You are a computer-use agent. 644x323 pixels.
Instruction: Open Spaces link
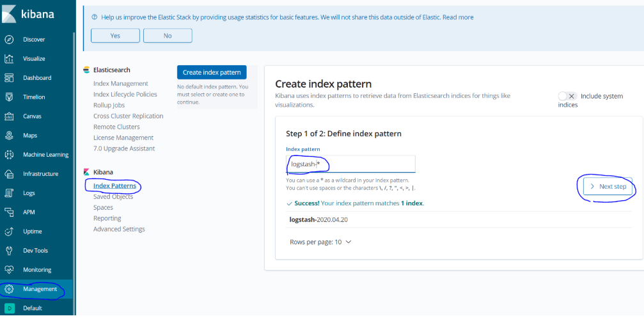103,207
